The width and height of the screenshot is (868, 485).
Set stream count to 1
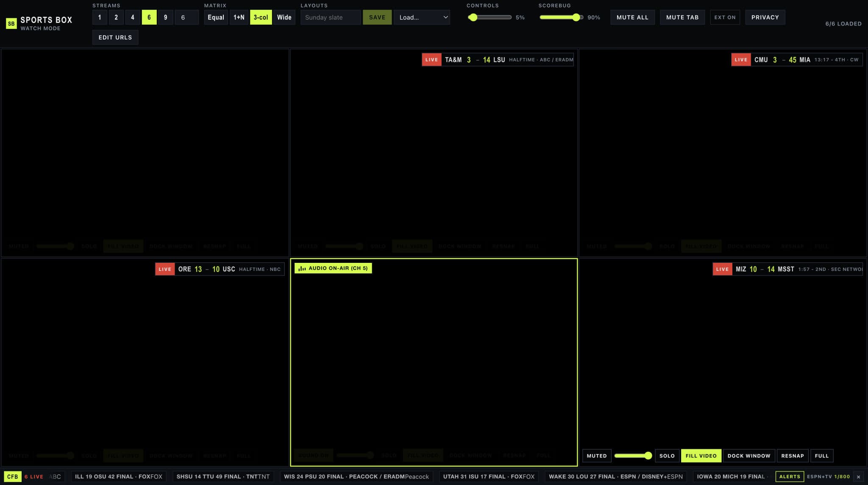[100, 17]
